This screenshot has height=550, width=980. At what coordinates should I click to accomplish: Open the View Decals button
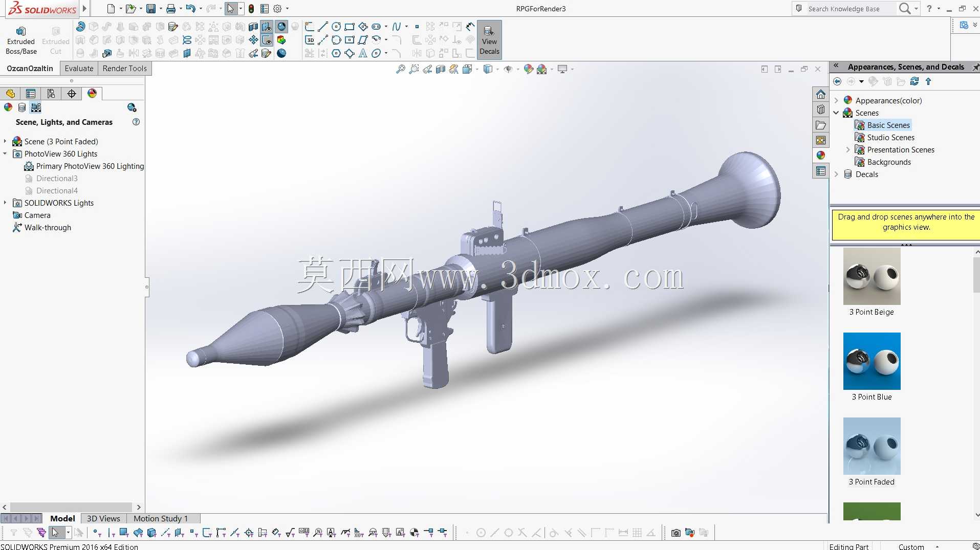489,40
